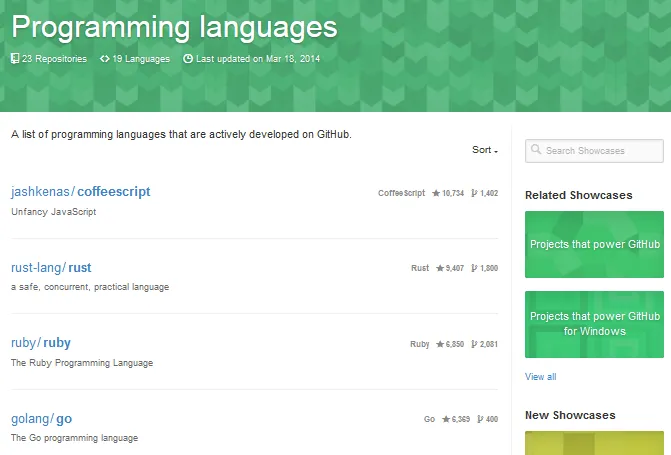
Task: Click the fork icon on go row
Action: [480, 419]
